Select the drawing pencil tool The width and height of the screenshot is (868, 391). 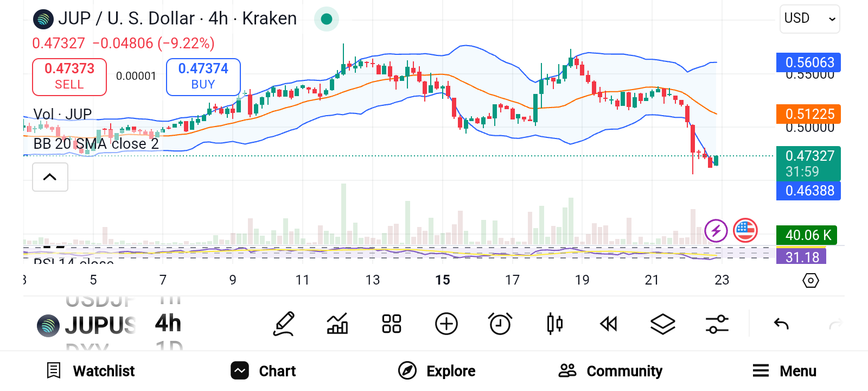coord(284,324)
